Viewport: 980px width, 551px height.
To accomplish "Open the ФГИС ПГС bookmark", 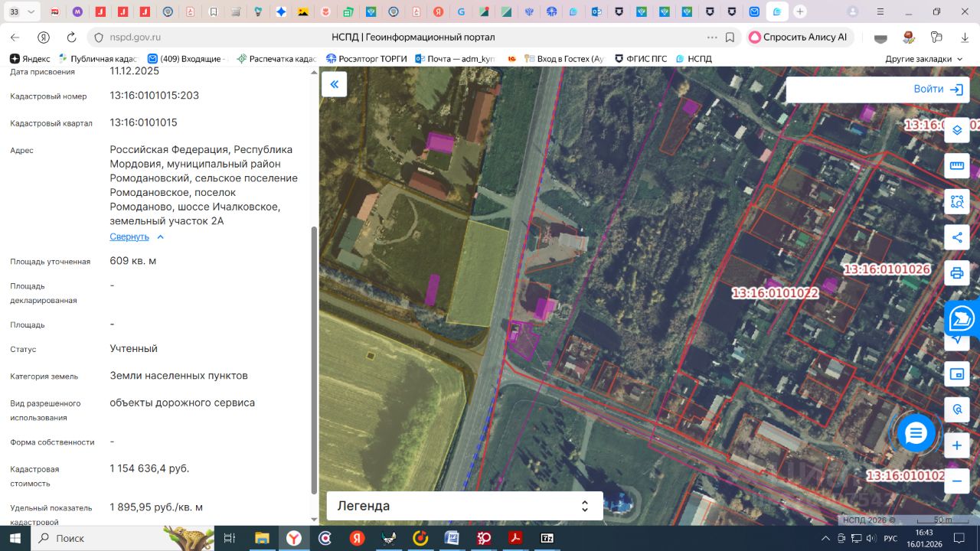I will click(641, 59).
